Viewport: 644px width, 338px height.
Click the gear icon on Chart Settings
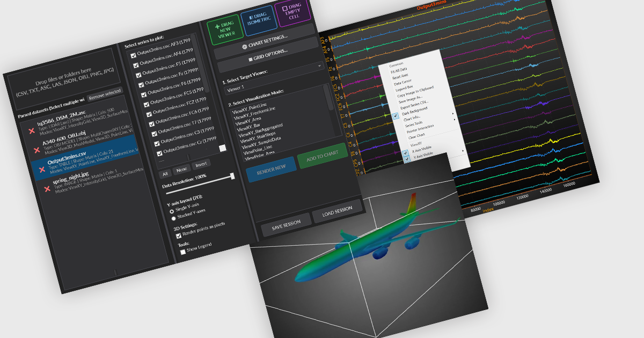(x=245, y=47)
